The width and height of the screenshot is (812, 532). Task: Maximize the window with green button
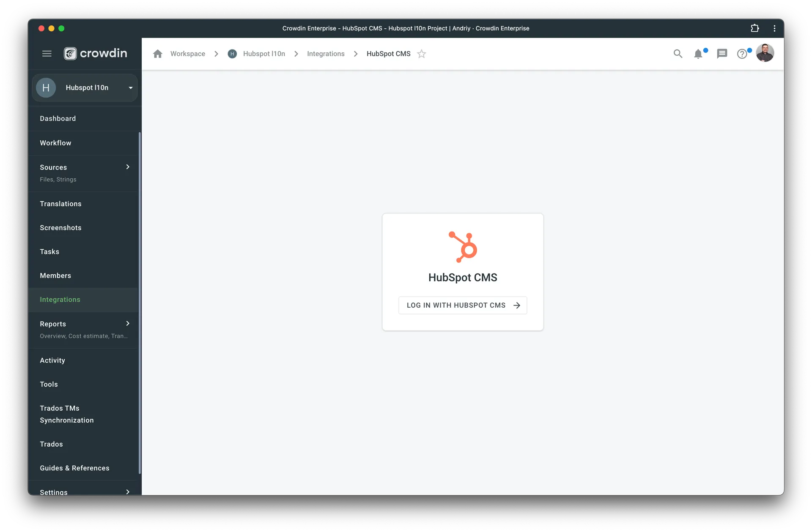61,28
